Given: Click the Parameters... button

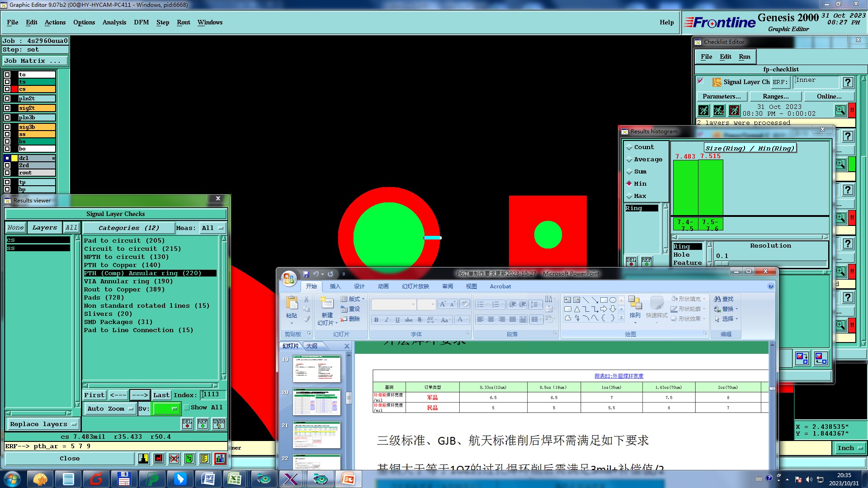Looking at the screenshot, I should pyautogui.click(x=722, y=96).
